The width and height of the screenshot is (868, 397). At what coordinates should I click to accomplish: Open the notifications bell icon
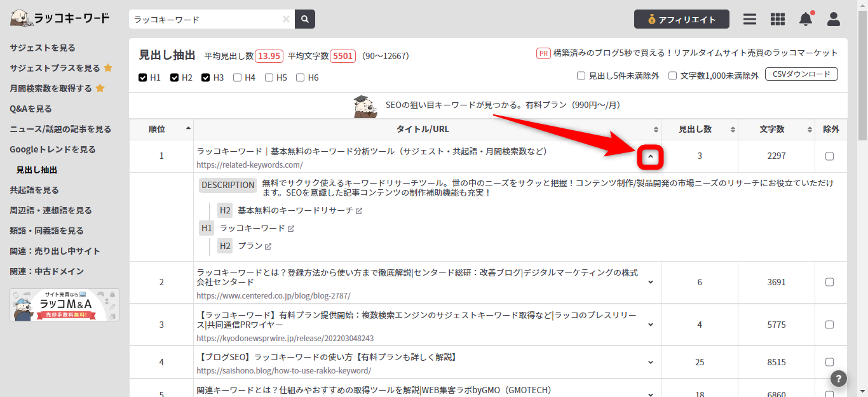coord(806,19)
